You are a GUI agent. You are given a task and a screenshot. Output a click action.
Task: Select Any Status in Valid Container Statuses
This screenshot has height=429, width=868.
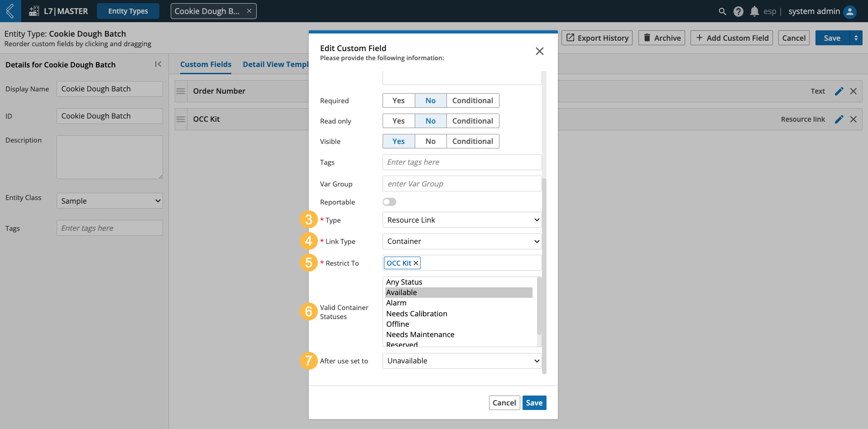click(x=459, y=282)
